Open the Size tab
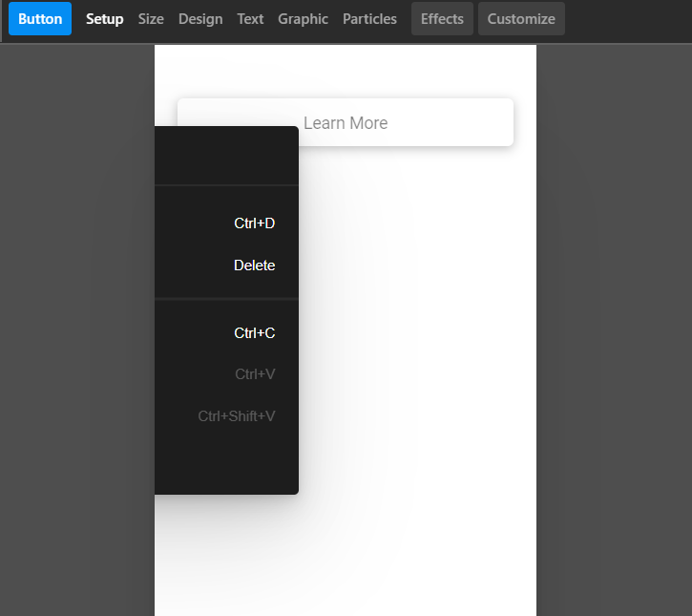Screen dimensions: 692x616 coord(151,19)
